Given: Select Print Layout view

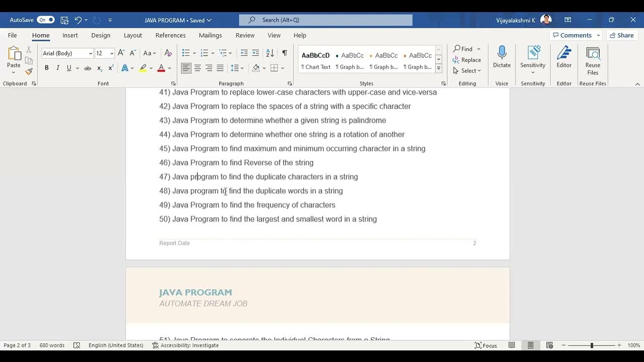Looking at the screenshot, I should 530,345.
